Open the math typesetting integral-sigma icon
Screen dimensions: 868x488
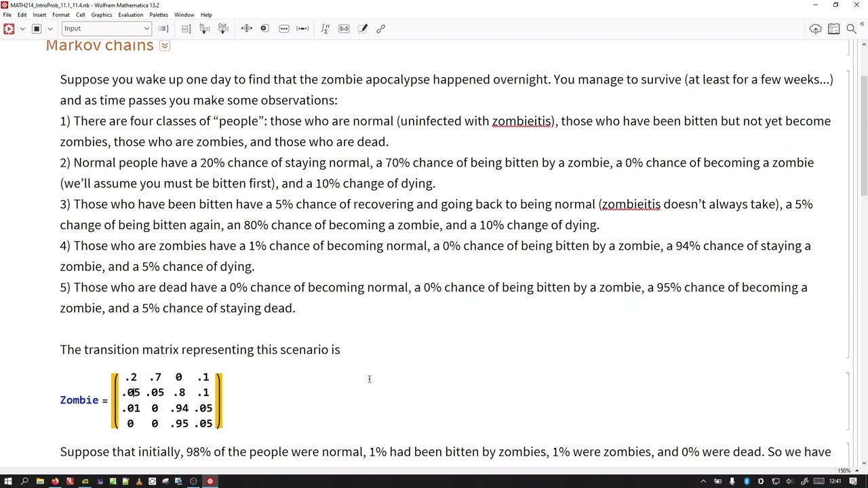(x=325, y=28)
